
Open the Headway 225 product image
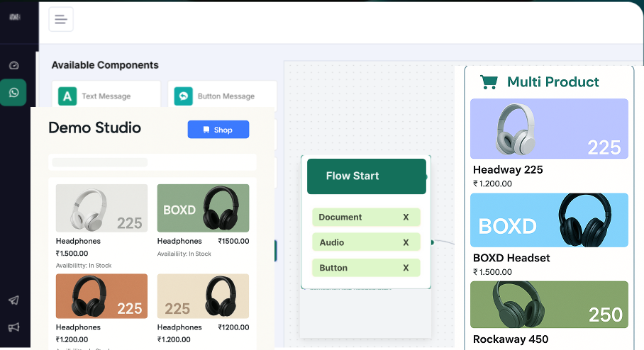(x=548, y=129)
